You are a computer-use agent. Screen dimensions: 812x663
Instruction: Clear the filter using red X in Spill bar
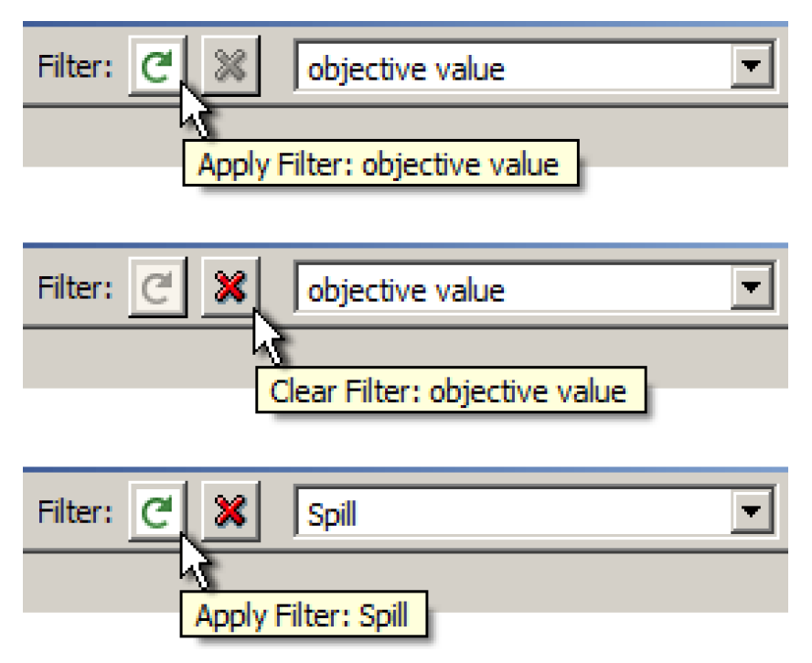tap(230, 512)
